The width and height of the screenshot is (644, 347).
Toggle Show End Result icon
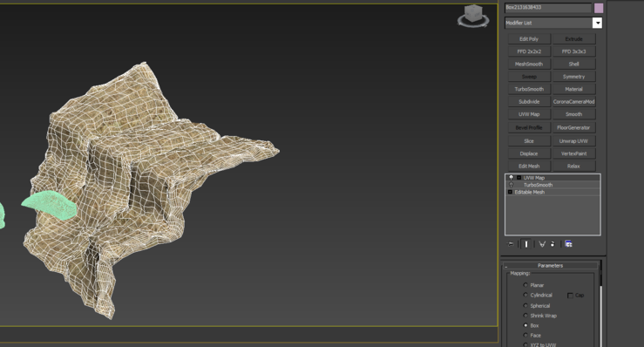click(526, 244)
